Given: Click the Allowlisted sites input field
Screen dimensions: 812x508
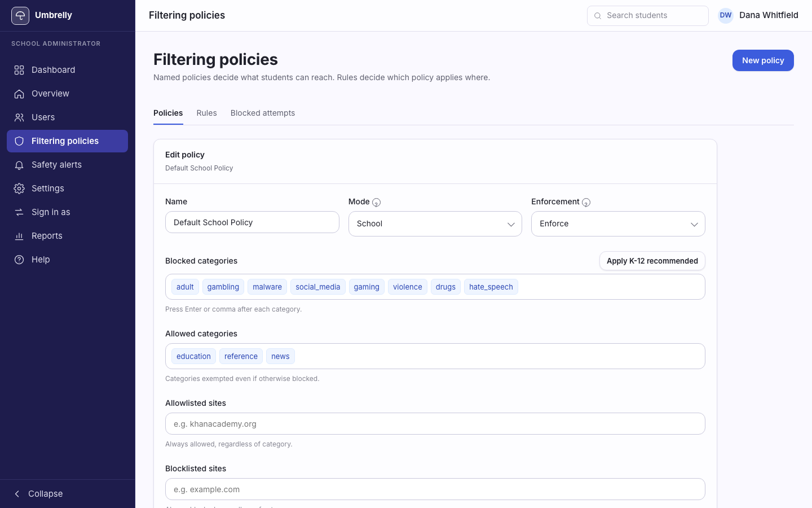Looking at the screenshot, I should [435, 424].
